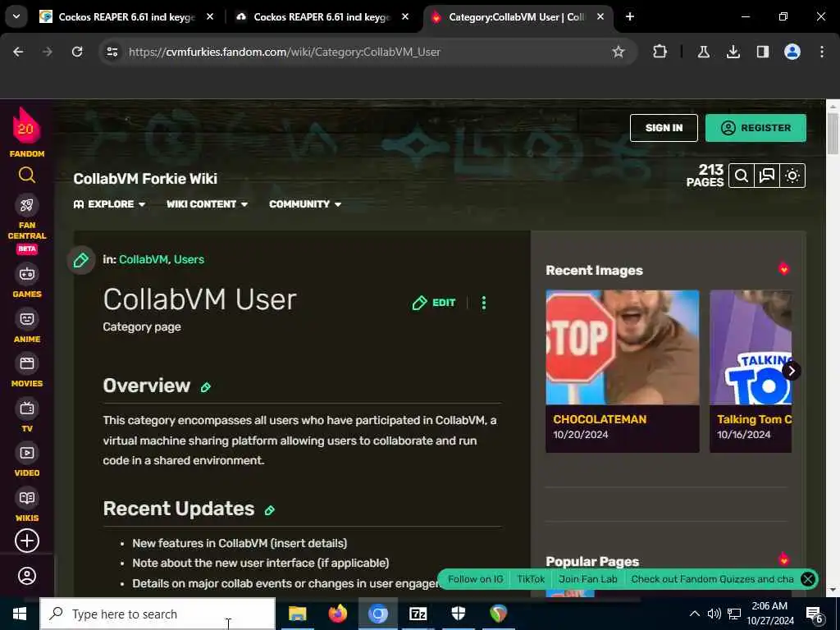
Task: Open the user profile icon in sidebar
Action: (x=27, y=576)
